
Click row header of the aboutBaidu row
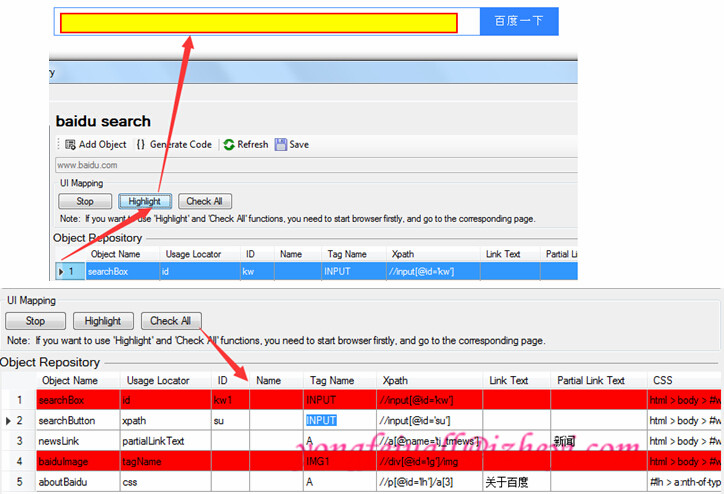pos(18,482)
